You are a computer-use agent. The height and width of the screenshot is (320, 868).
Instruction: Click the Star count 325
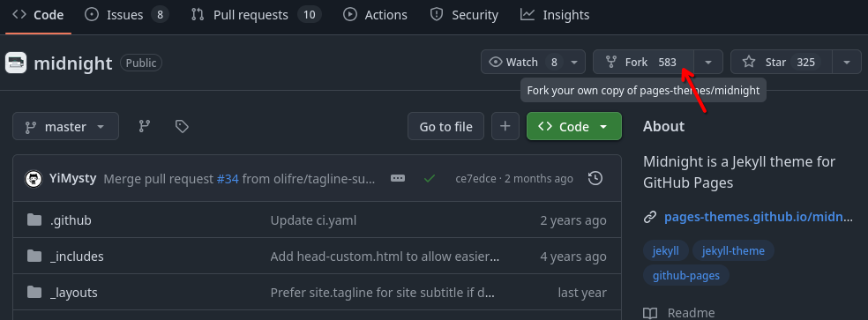(805, 62)
